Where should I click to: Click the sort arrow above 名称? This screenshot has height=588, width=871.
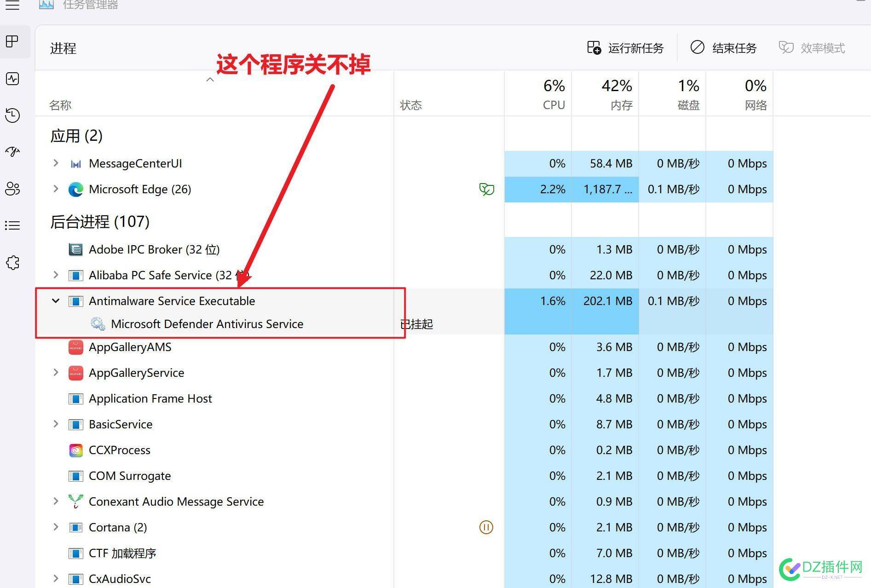(210, 80)
